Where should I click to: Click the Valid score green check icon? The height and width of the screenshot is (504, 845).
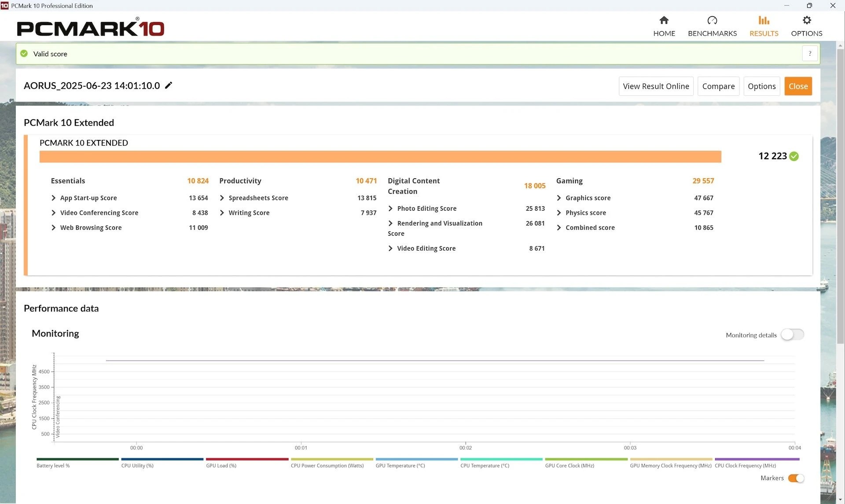[x=24, y=54]
